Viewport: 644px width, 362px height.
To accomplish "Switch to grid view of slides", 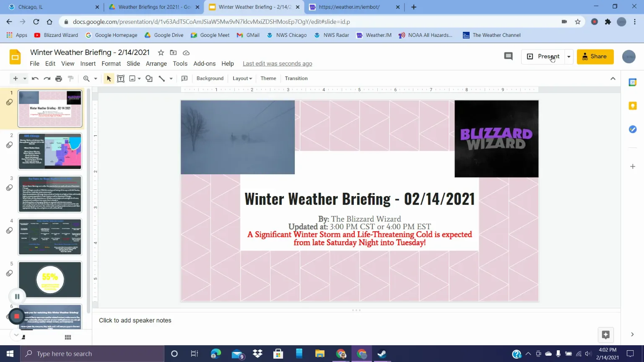I will click(68, 337).
